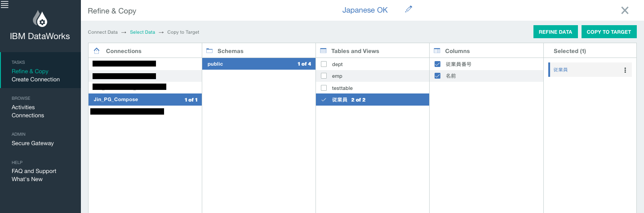This screenshot has height=213, width=644.
Task: Click 従業員 in the Selected list
Action: click(560, 70)
